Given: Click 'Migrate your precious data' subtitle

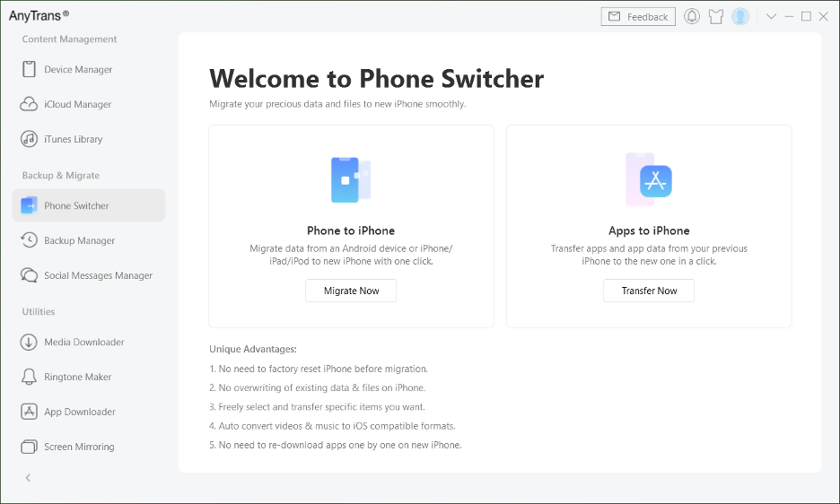Looking at the screenshot, I should [337, 104].
